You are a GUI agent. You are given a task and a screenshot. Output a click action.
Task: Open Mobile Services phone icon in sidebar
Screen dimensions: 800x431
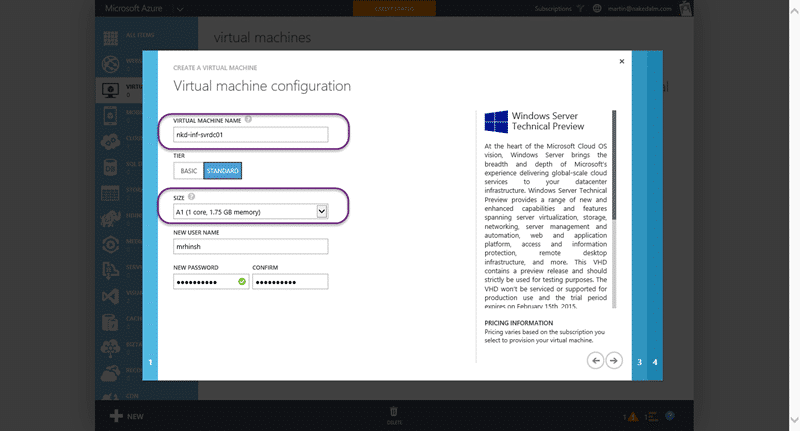tap(111, 116)
